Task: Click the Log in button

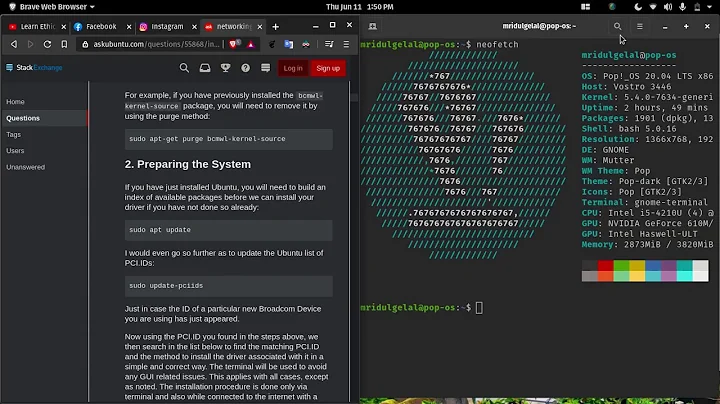Action: coord(293,68)
